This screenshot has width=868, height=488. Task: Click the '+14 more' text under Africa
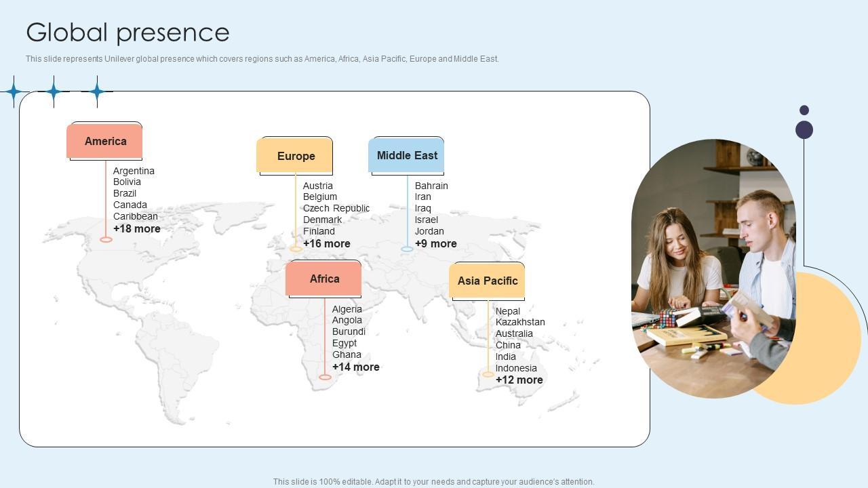356,367
